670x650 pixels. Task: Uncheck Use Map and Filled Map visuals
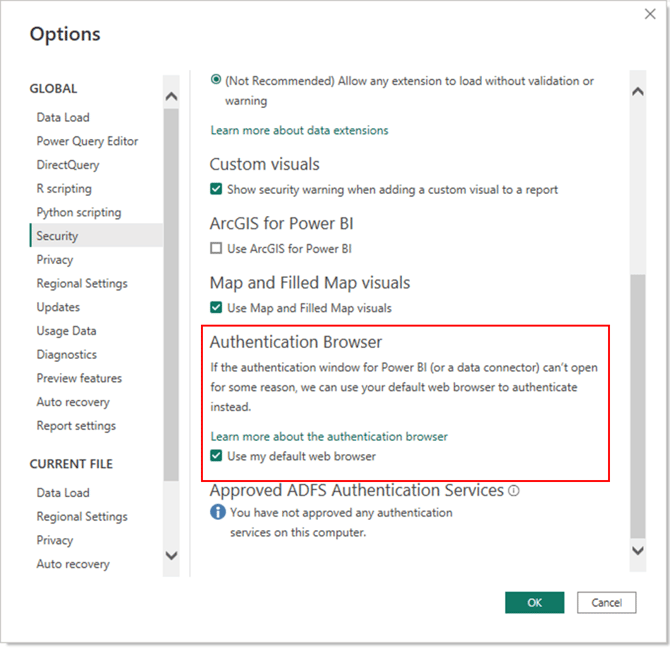coord(216,308)
